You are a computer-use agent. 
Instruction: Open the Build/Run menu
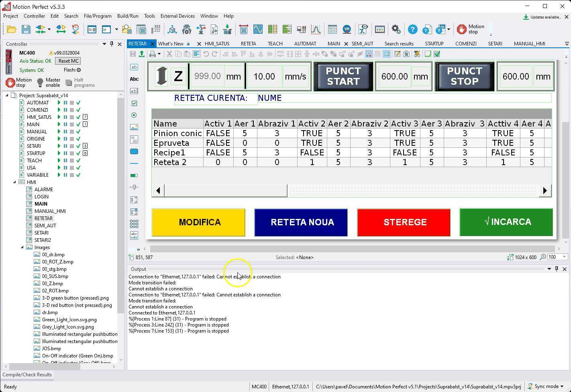pyautogui.click(x=128, y=16)
